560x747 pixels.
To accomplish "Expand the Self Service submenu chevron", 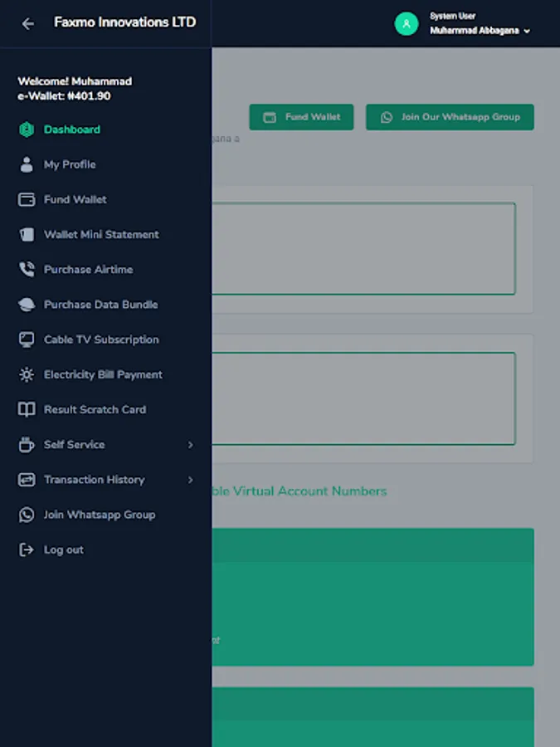I will 191,445.
